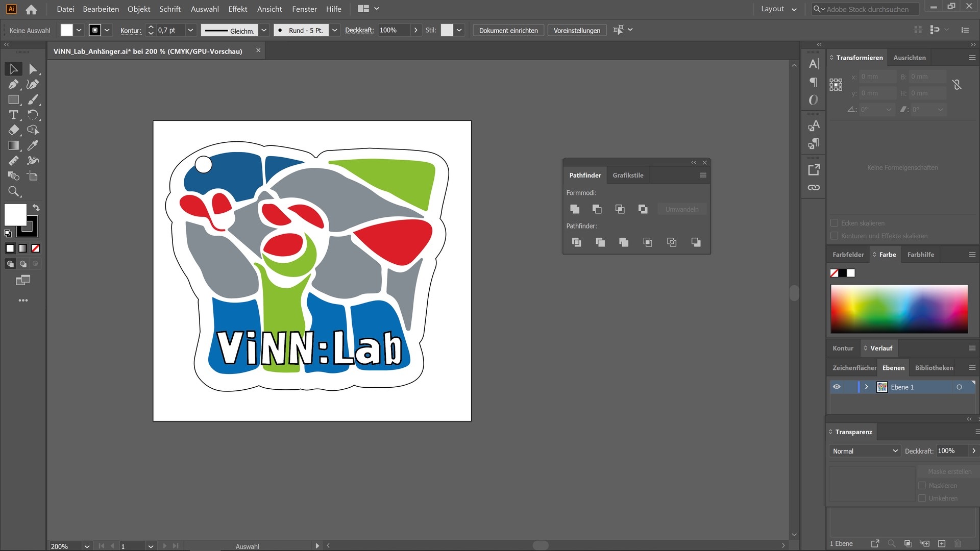
Task: Open the Gleichm. stroke profile dropdown
Action: coord(264,30)
